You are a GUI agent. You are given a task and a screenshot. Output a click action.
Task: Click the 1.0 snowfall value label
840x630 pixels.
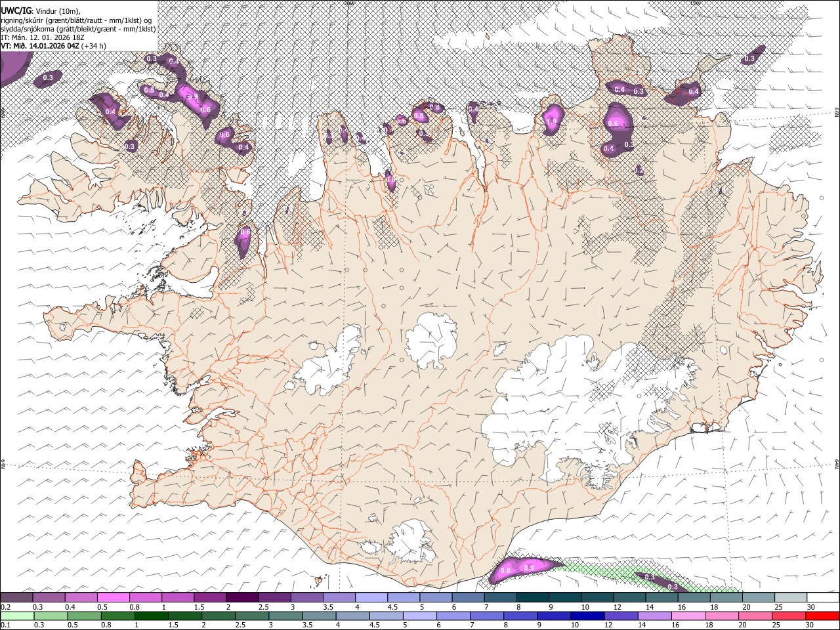[x=551, y=121]
